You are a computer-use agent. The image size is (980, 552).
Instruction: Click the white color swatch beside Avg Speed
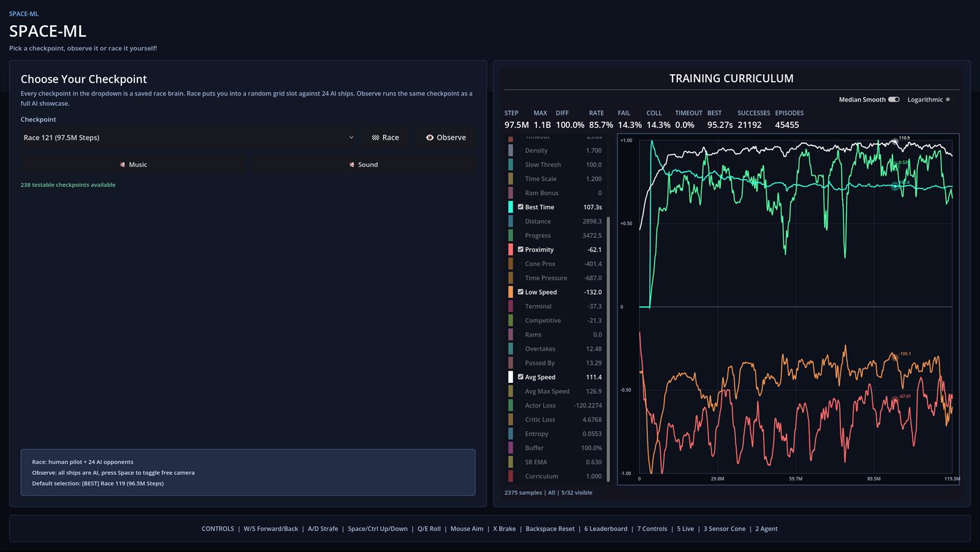point(511,377)
